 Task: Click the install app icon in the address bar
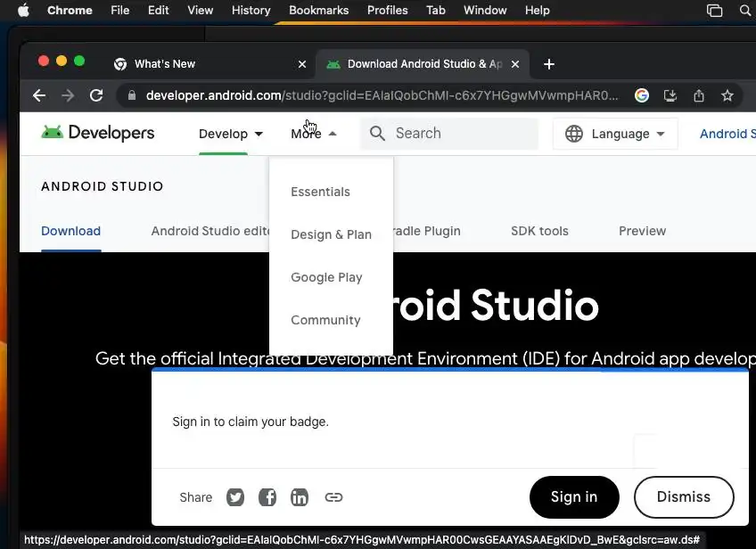point(670,95)
